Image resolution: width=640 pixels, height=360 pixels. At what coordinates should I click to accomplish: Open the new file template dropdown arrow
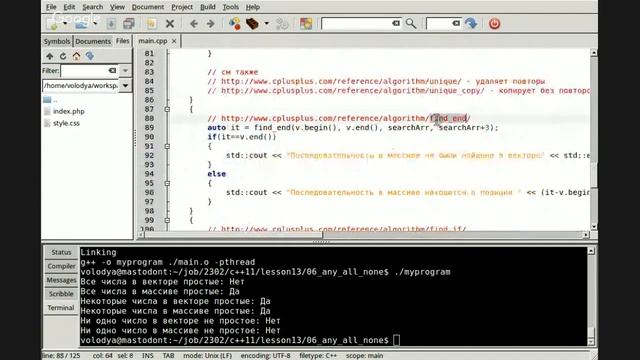pos(64,24)
